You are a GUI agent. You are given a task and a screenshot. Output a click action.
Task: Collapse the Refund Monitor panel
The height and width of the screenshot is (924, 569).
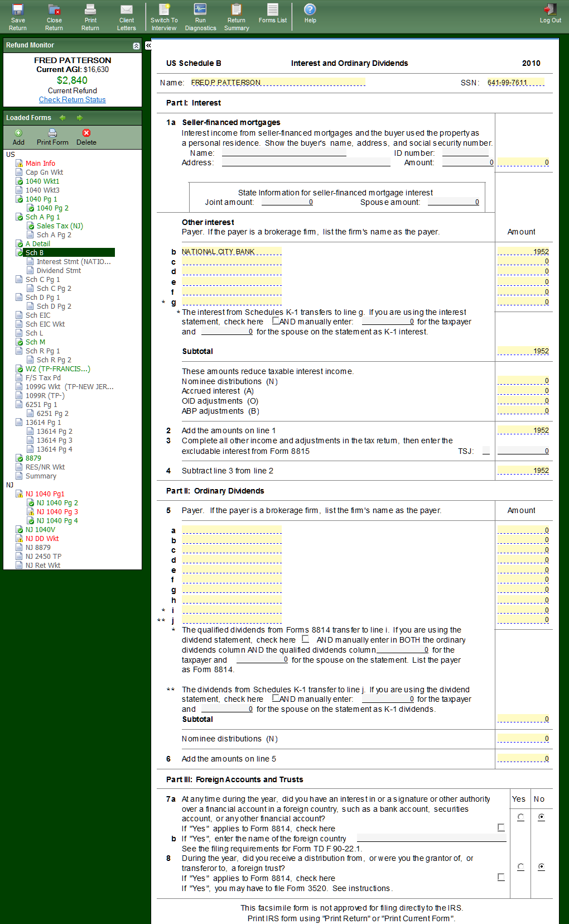pyautogui.click(x=136, y=46)
